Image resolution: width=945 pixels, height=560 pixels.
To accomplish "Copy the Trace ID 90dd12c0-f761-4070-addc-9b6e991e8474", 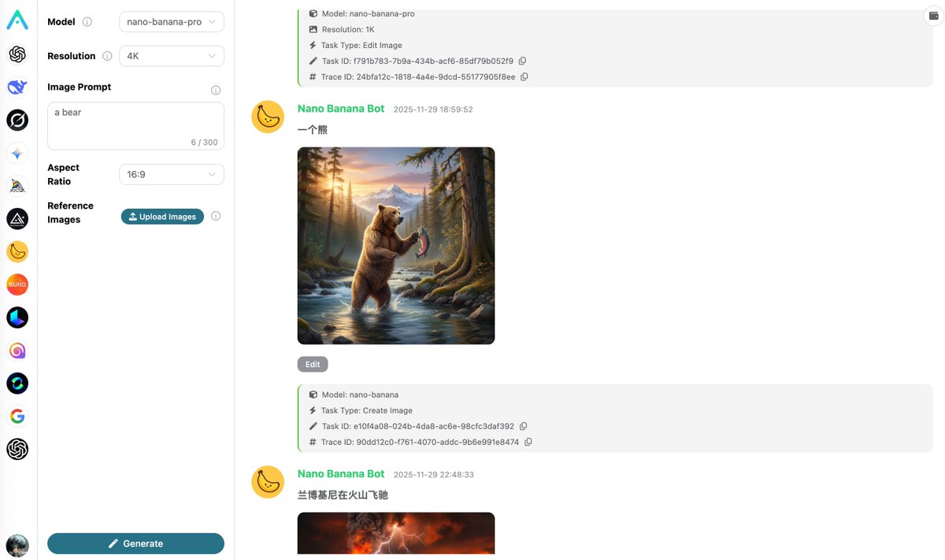I will 528,442.
